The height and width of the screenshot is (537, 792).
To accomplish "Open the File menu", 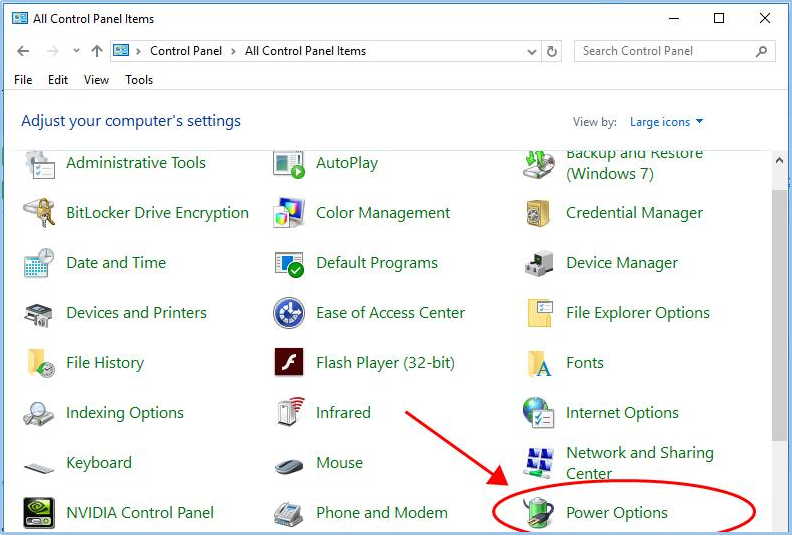I will (x=23, y=80).
